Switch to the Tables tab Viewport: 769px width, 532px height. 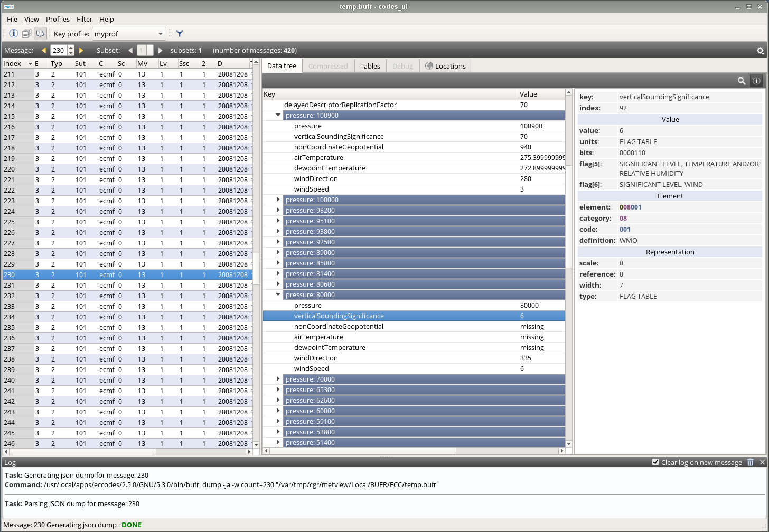click(x=370, y=66)
